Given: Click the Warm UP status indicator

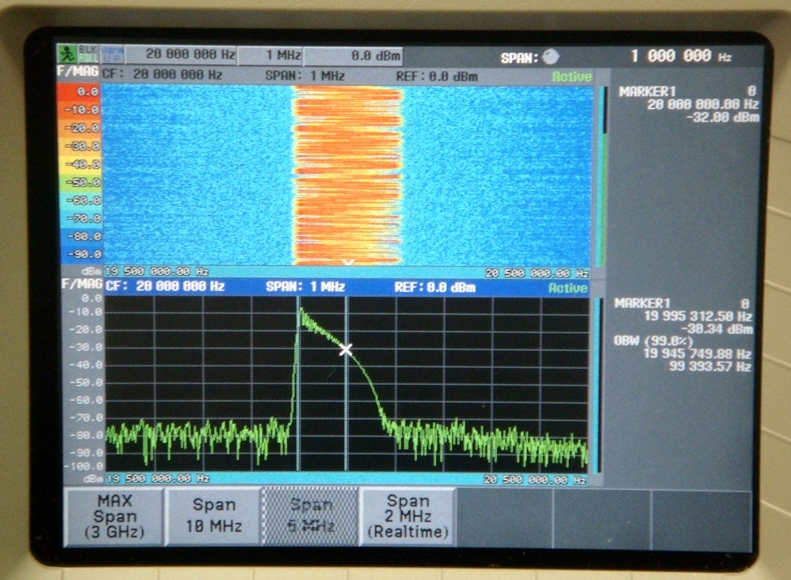Looking at the screenshot, I should click(111, 54).
